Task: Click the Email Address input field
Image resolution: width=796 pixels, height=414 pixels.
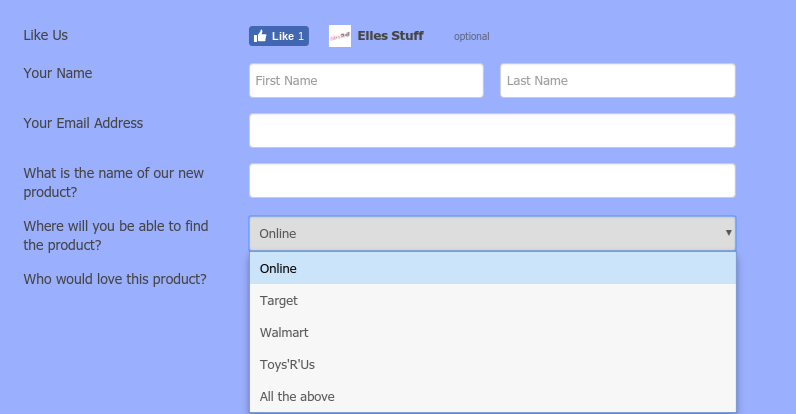Action: point(492,130)
